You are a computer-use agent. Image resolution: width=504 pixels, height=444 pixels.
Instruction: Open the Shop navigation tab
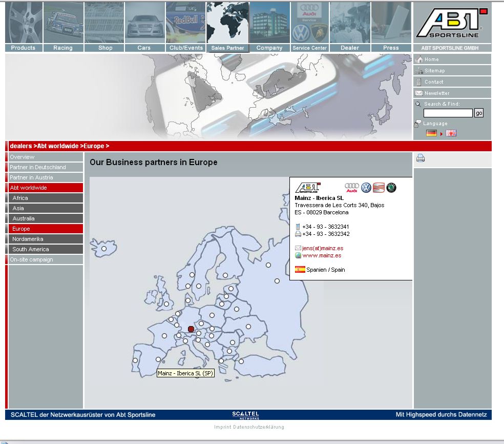click(x=104, y=27)
